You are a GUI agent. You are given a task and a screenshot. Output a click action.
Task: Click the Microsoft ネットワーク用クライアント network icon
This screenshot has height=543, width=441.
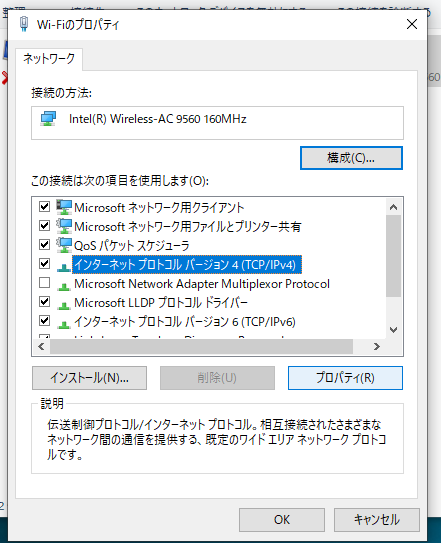pos(64,207)
